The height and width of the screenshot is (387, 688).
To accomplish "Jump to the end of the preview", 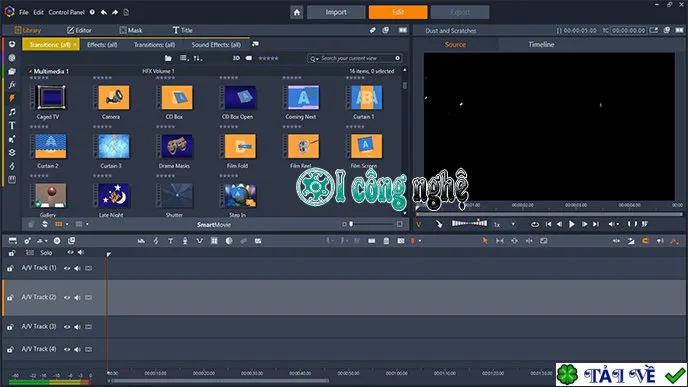I will click(x=595, y=224).
